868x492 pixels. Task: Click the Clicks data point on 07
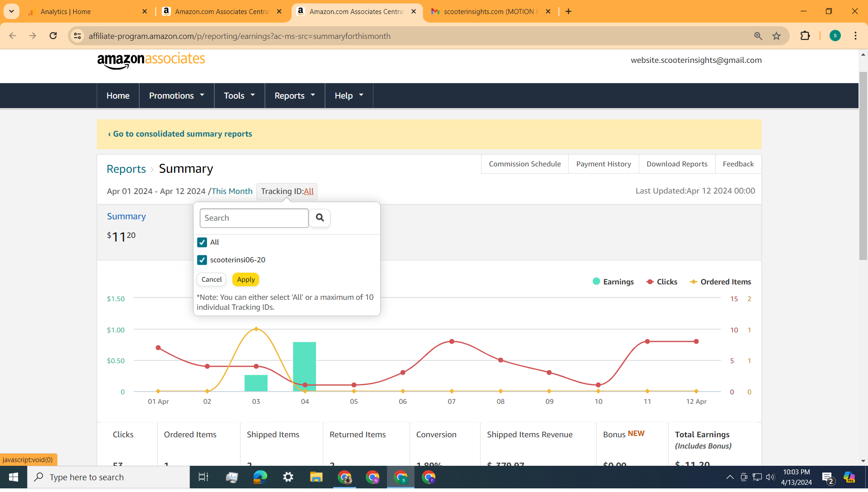[x=452, y=341]
